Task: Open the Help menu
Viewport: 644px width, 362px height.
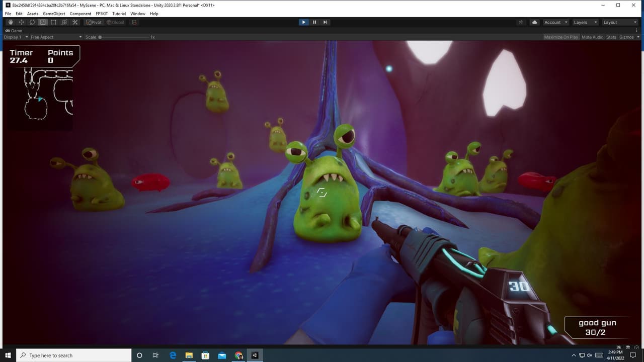Action: (154, 14)
